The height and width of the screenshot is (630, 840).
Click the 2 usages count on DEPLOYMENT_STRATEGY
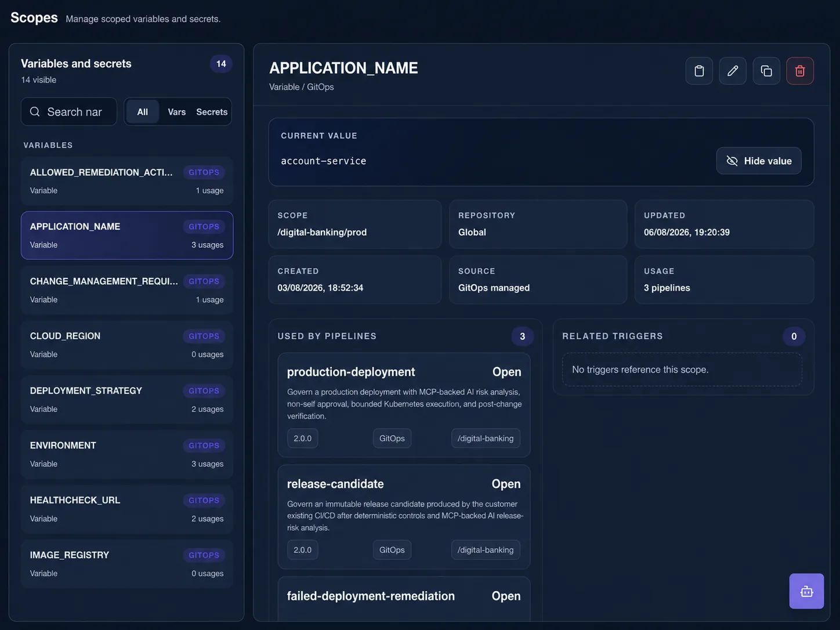207,409
